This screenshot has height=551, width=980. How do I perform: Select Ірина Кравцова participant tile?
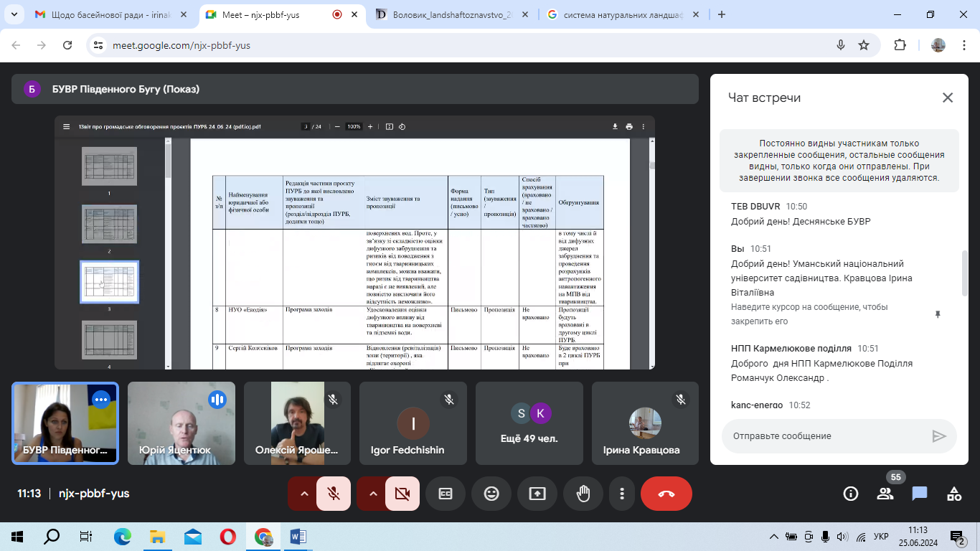coord(646,423)
